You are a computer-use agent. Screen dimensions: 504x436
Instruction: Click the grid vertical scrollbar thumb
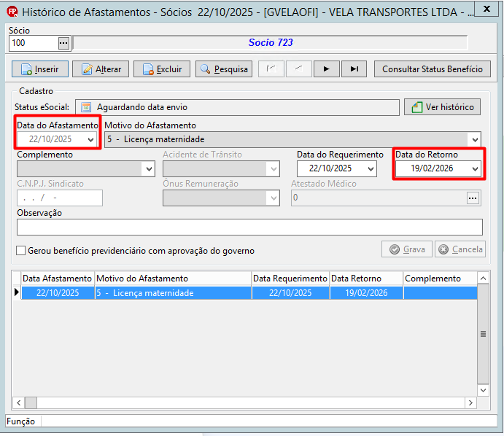[x=483, y=334]
